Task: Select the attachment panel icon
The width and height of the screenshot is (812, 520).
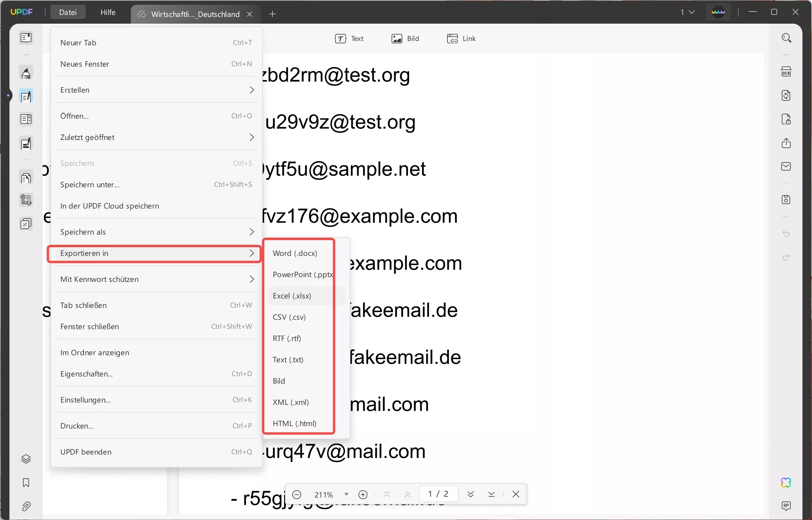Action: click(26, 506)
